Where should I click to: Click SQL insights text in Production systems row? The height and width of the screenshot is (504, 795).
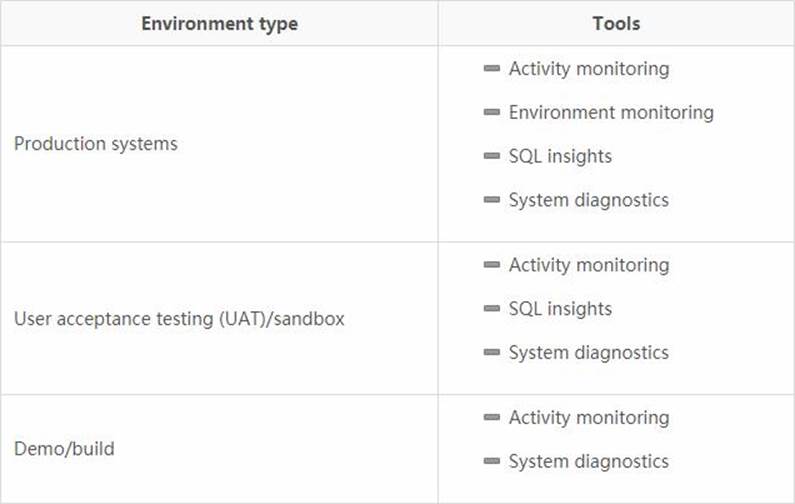(x=560, y=156)
